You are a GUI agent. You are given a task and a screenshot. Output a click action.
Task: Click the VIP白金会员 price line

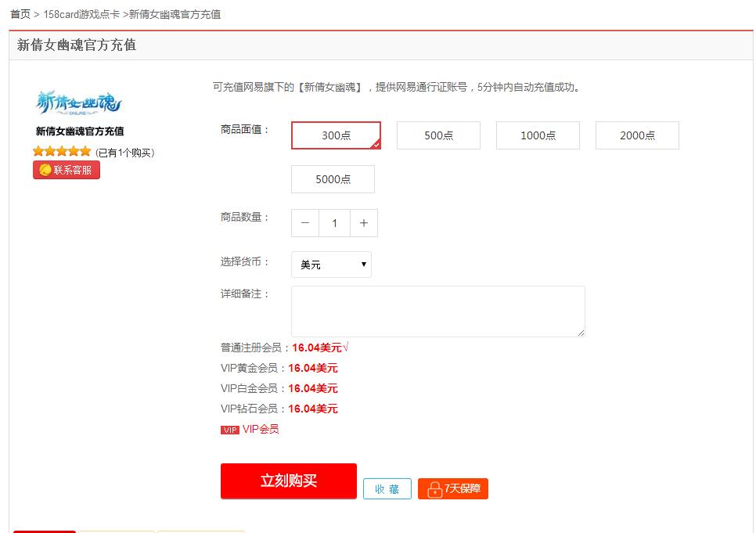279,388
